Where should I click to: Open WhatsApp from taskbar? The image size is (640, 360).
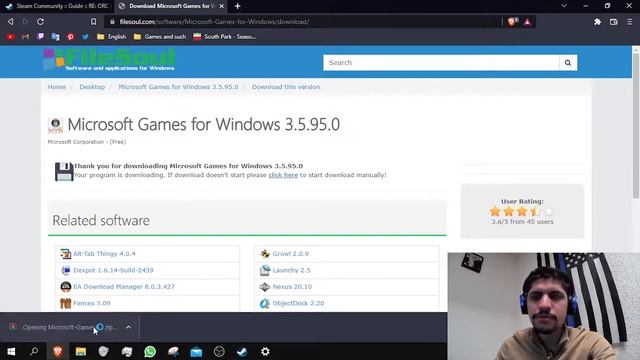click(150, 351)
